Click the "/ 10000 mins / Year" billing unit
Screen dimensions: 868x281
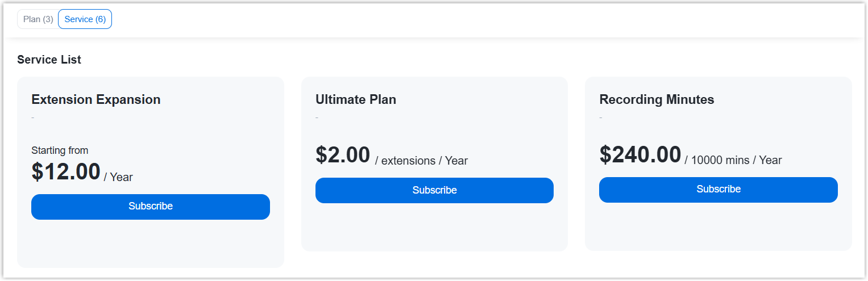[733, 160]
